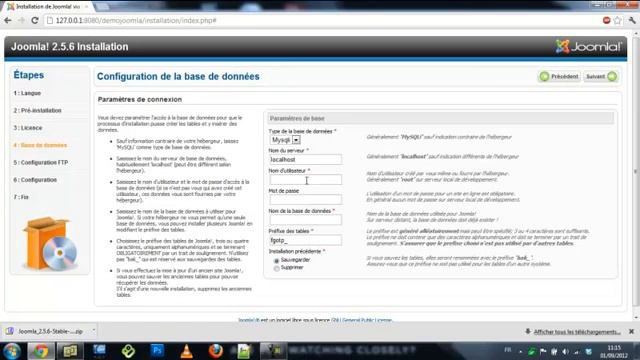Click the Paramètres de base section header

tap(440, 118)
